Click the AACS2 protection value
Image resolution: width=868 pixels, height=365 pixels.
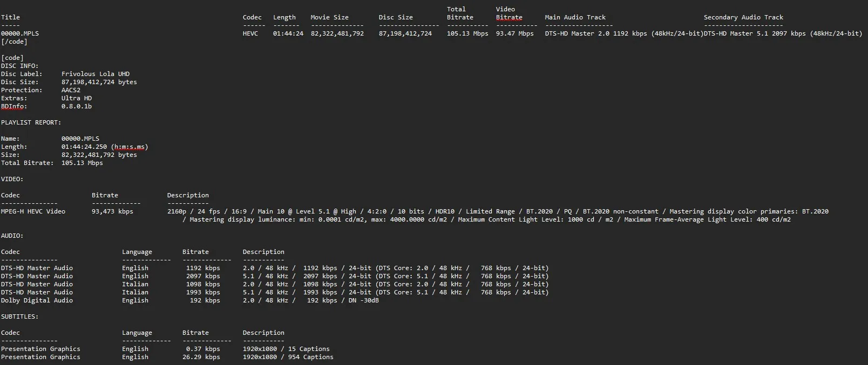(x=71, y=90)
